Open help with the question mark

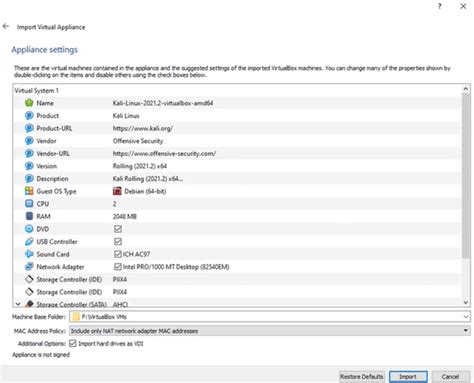(440, 6)
